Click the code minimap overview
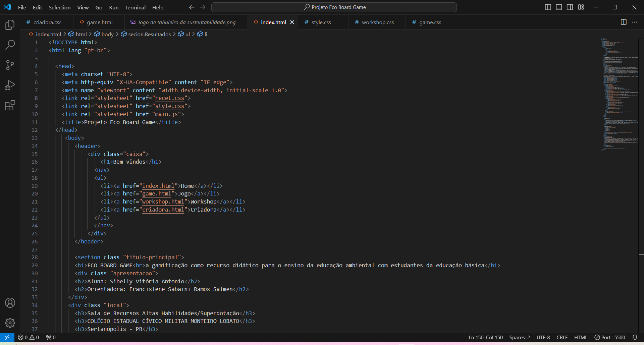Image resolution: width=644 pixels, height=345 pixels. (x=619, y=94)
